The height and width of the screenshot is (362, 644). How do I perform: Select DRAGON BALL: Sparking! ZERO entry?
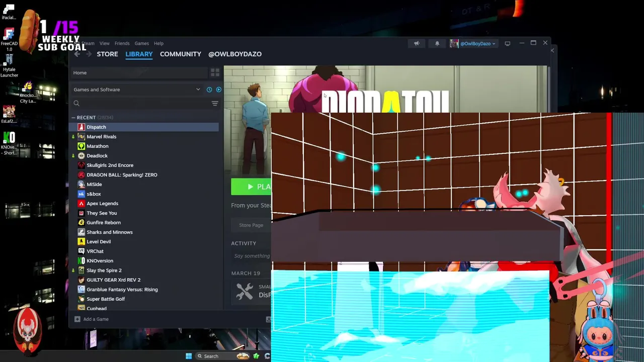[x=144, y=175]
